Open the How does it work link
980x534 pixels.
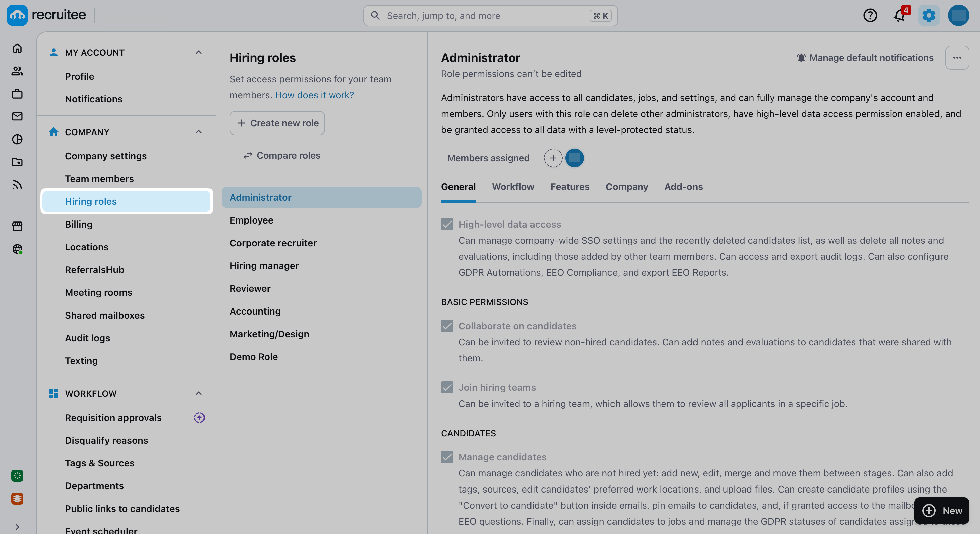tap(315, 95)
